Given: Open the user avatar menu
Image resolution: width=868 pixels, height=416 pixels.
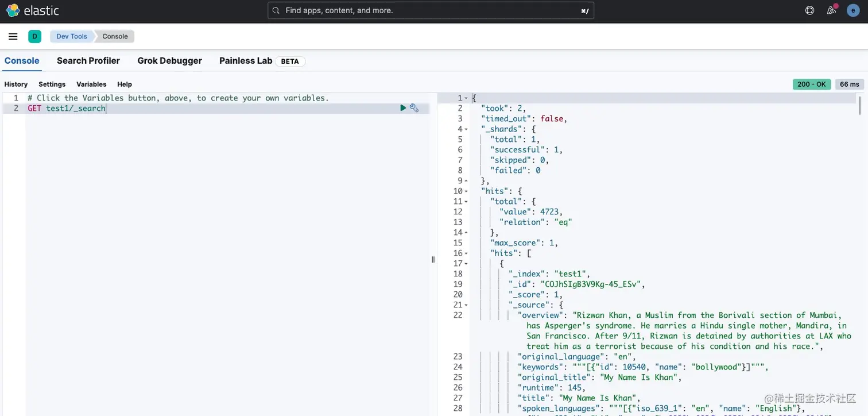Looking at the screenshot, I should 853,10.
